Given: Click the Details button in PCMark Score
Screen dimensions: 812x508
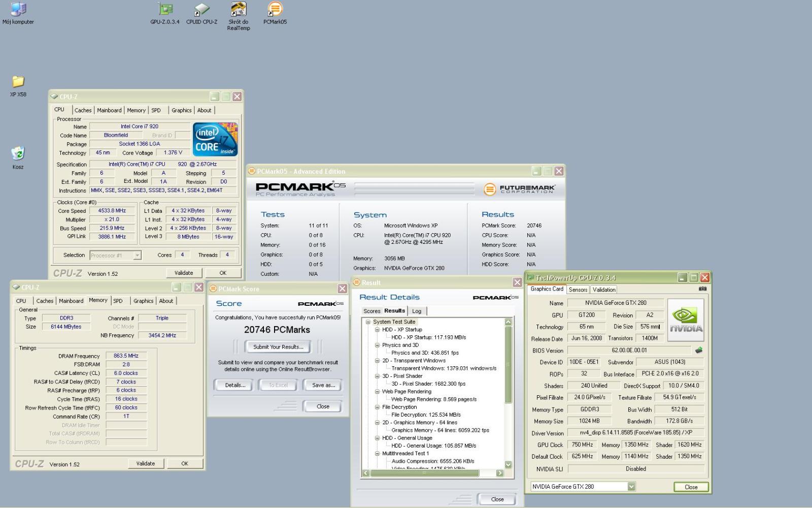Looking at the screenshot, I should 235,385.
